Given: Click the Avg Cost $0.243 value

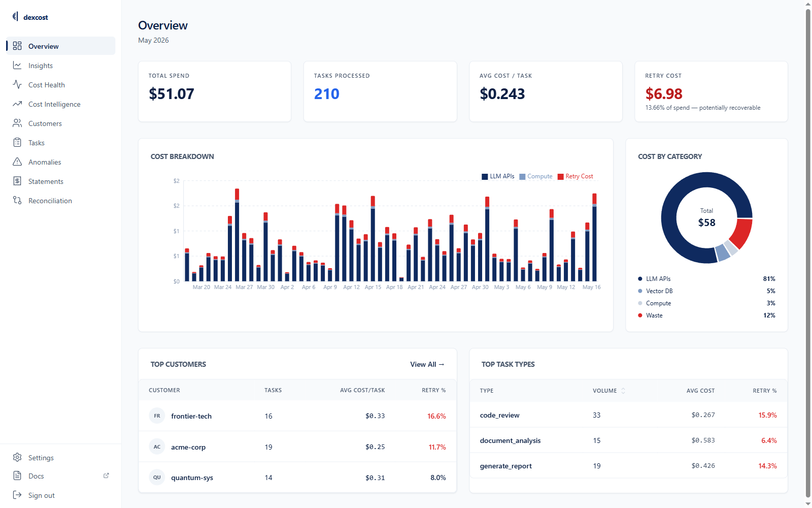Looking at the screenshot, I should (x=502, y=94).
